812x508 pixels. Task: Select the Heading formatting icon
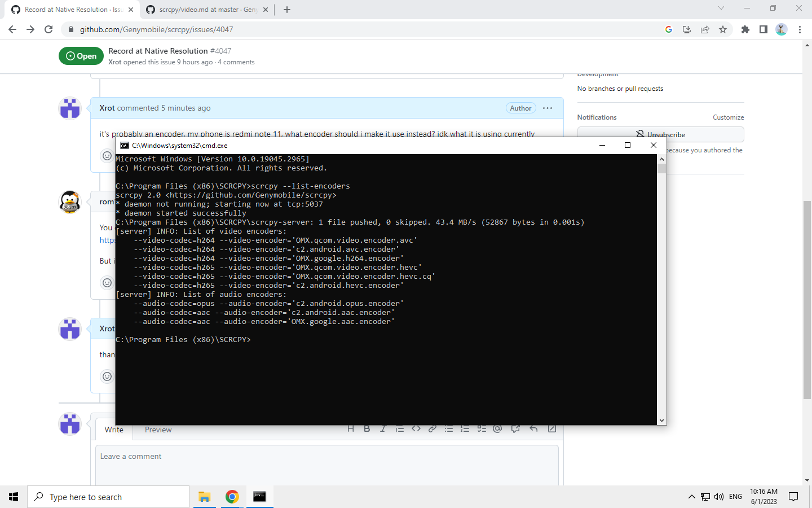351,428
